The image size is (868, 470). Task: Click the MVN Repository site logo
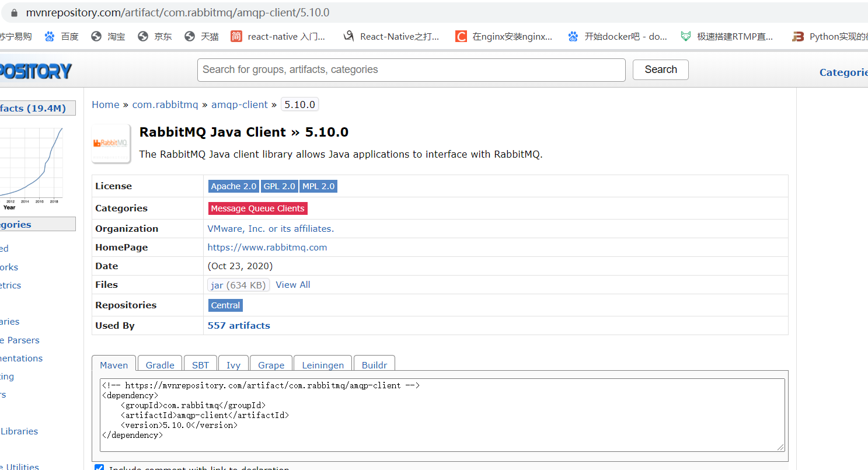pyautogui.click(x=36, y=71)
